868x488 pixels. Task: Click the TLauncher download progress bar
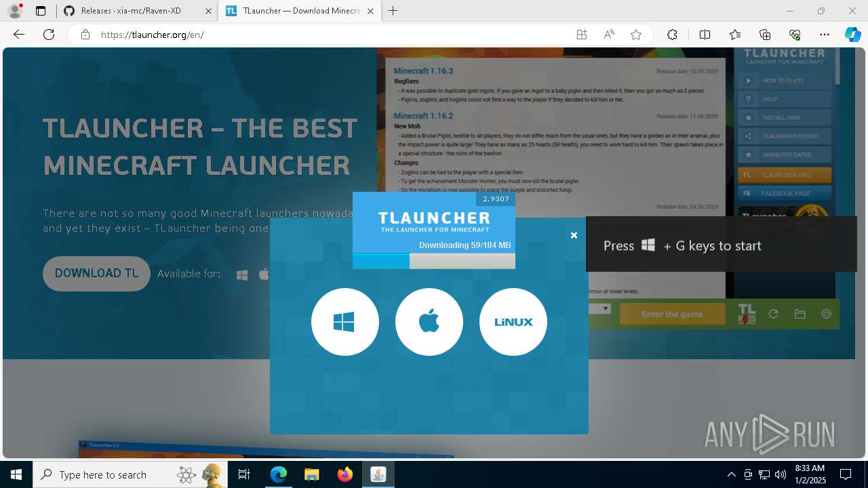[x=434, y=261]
